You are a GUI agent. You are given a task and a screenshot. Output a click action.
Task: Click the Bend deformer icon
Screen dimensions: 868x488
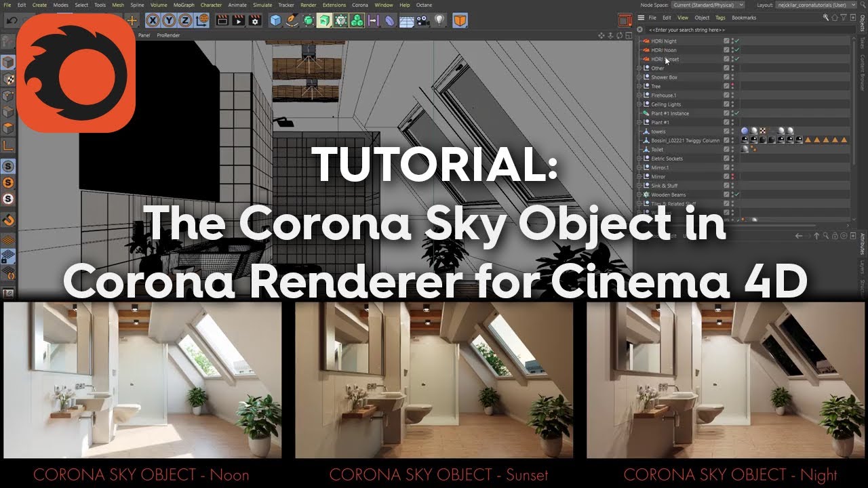tap(390, 20)
